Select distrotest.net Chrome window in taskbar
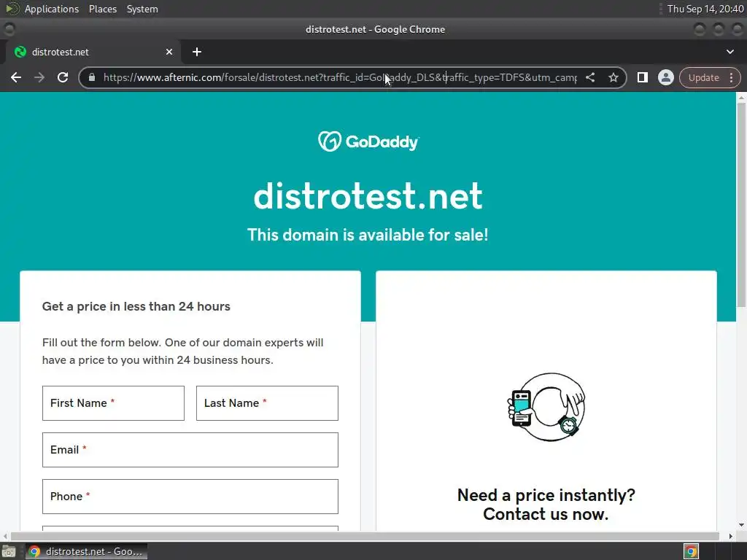This screenshot has width=747, height=560. (x=86, y=551)
